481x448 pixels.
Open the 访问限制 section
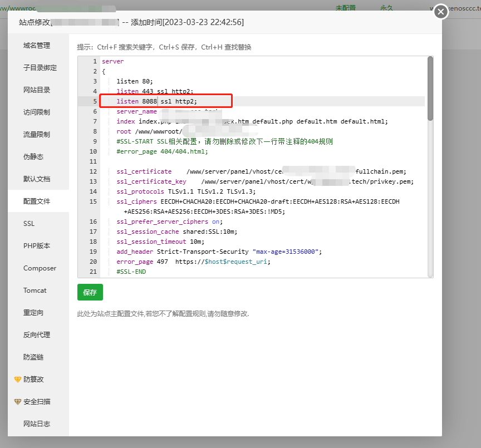[x=37, y=112]
